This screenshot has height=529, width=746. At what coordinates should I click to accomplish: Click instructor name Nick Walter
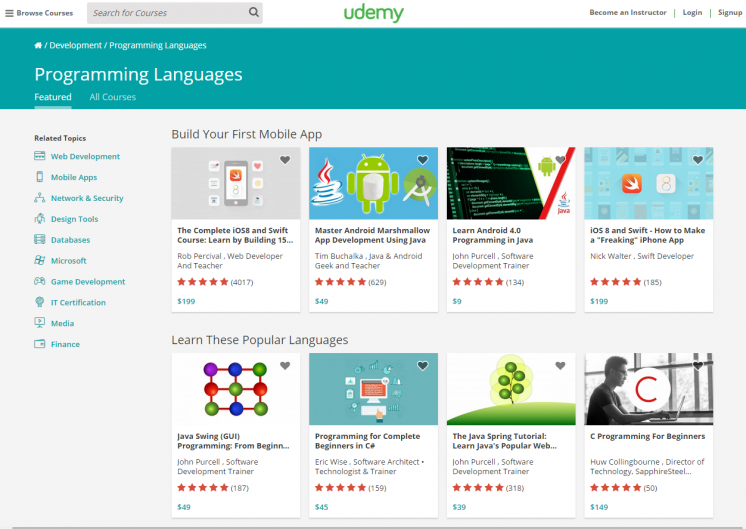pos(610,256)
